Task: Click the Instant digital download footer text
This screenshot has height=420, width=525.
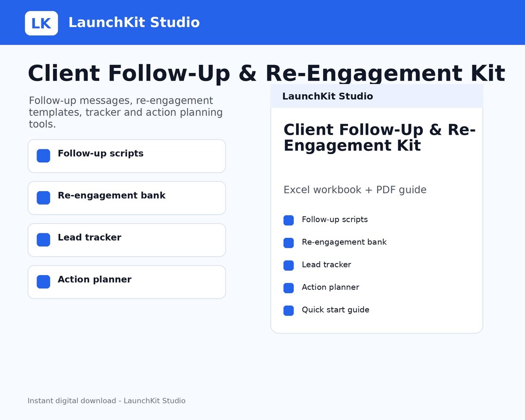Action: (106, 401)
